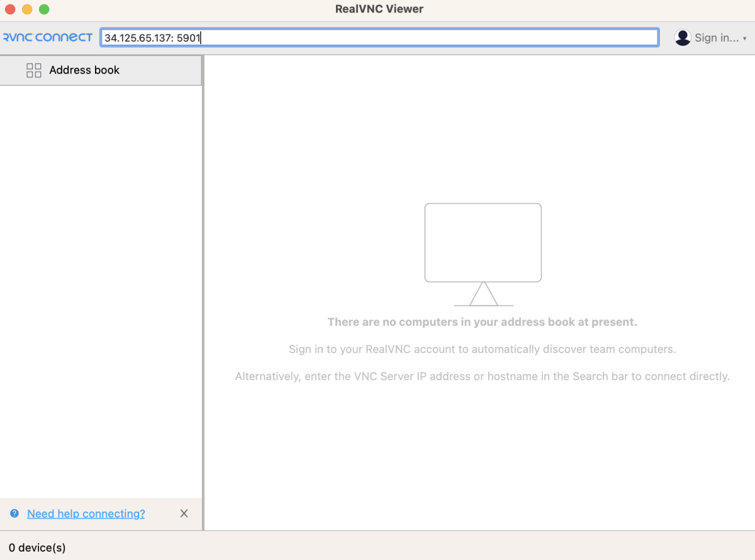Click the empty monitor illustration
Screen dimensions: 755x560
tap(483, 254)
